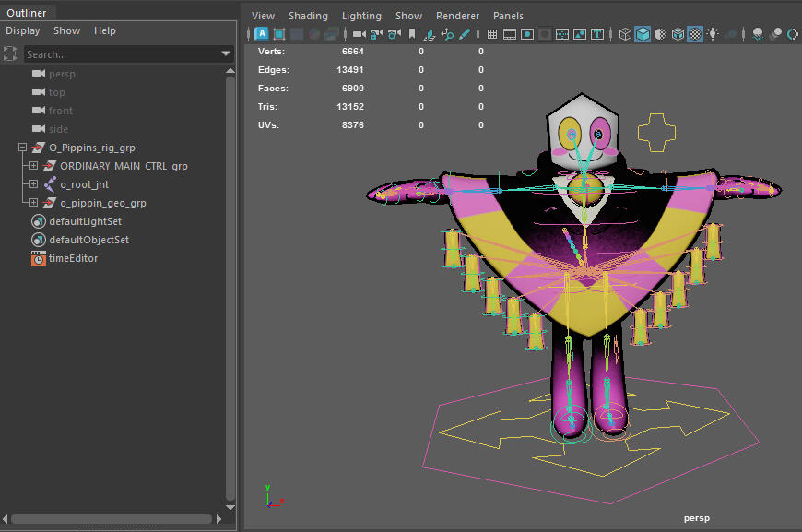Open the Outliner Help menu

(105, 30)
